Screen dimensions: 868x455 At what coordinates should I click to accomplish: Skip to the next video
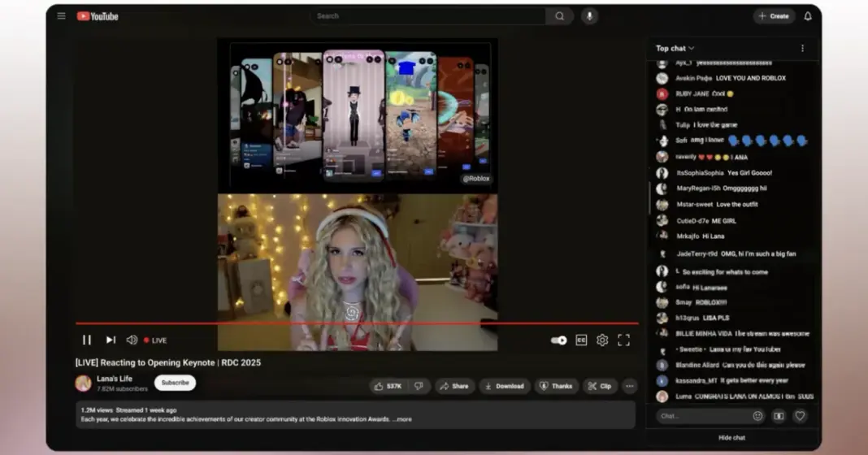click(111, 340)
